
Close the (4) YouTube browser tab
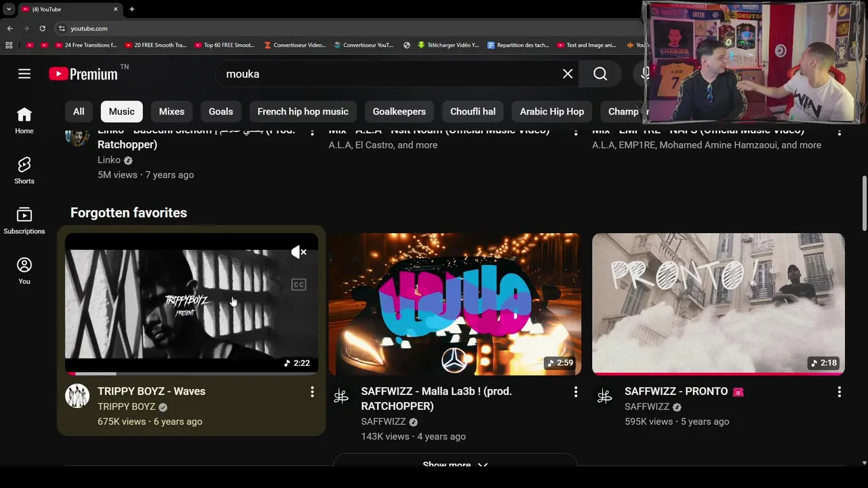pyautogui.click(x=115, y=9)
